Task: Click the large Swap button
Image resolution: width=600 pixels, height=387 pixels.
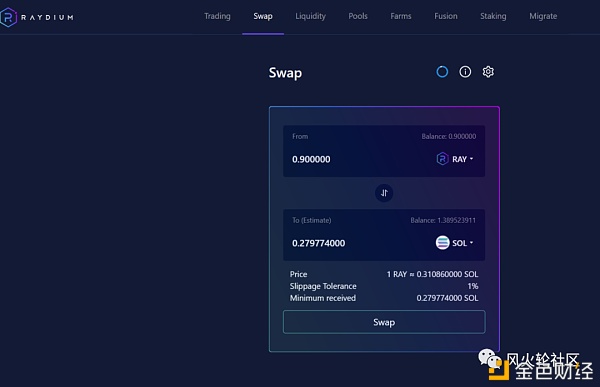Action: pos(384,322)
